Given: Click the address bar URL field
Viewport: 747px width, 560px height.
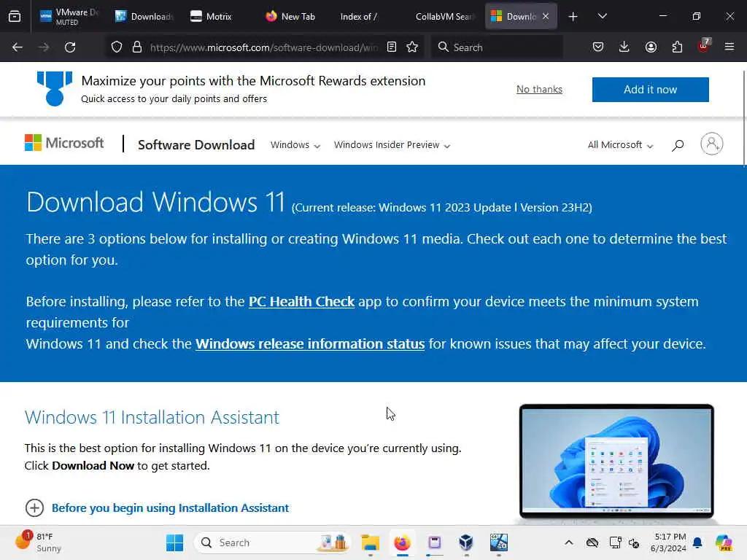Looking at the screenshot, I should pyautogui.click(x=264, y=47).
